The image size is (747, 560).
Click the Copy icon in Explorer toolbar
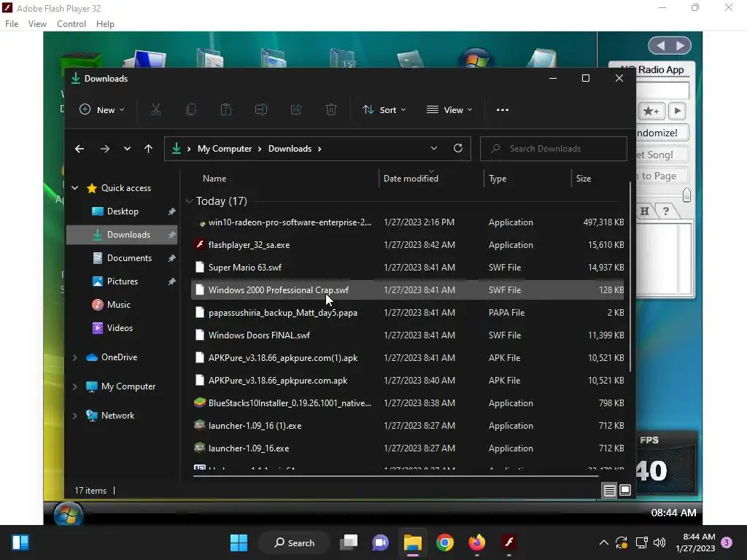(191, 110)
